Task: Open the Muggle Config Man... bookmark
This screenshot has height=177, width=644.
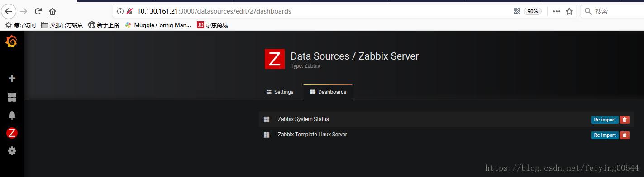Action: (158, 25)
